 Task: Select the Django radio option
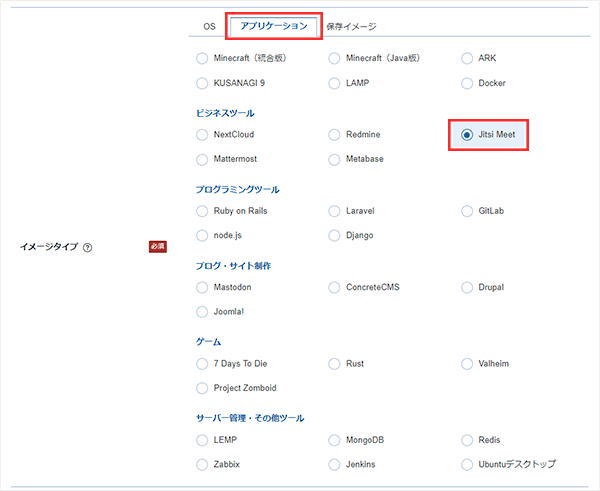click(334, 235)
